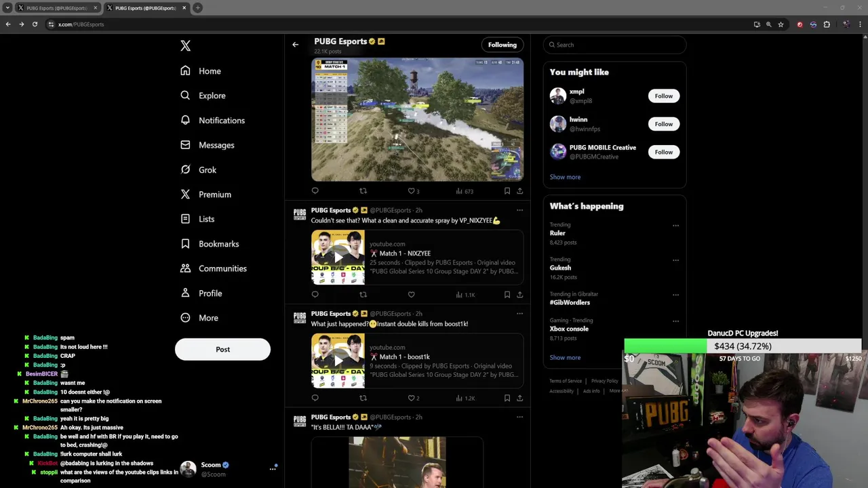Viewport: 868px width, 488px height.
Task: Bookmark the gameplay video post
Action: click(x=507, y=191)
